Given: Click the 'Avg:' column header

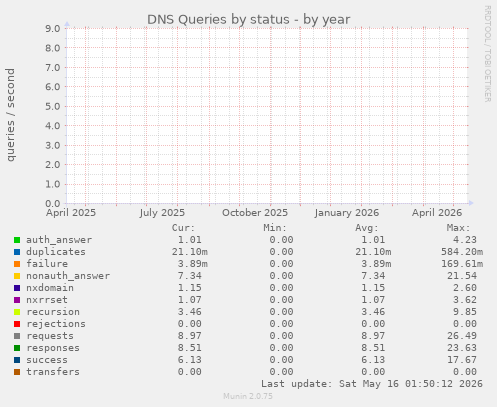Looking at the screenshot, I should [367, 228].
